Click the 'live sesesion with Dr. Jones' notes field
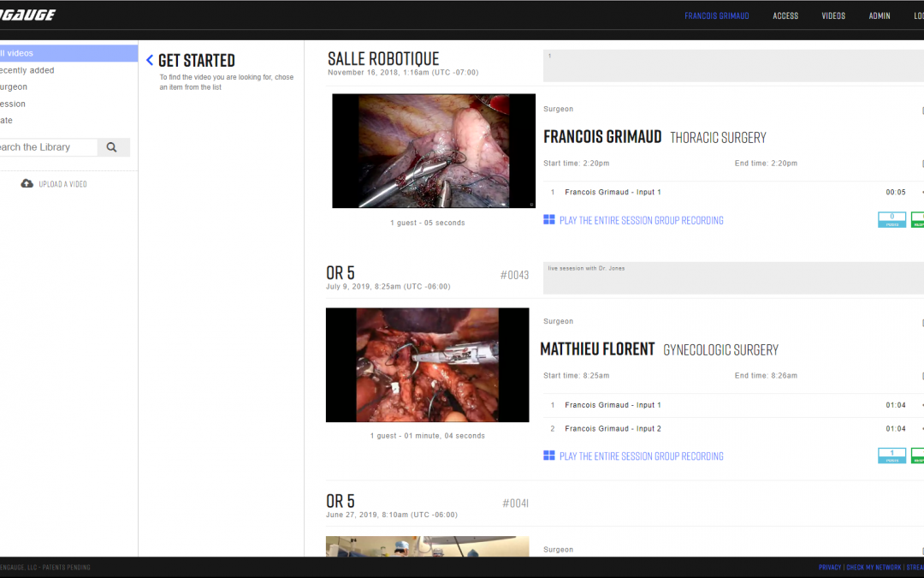The image size is (924, 578). coord(733,277)
